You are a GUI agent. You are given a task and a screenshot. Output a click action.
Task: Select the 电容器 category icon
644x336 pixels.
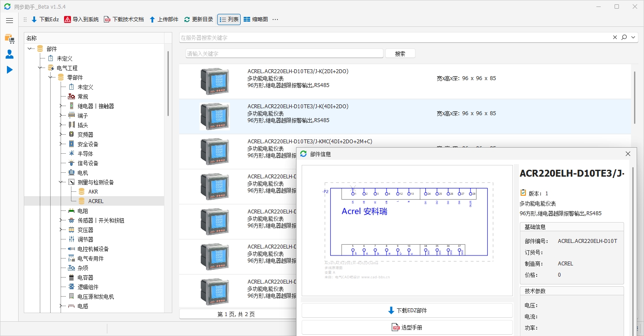[x=71, y=278]
